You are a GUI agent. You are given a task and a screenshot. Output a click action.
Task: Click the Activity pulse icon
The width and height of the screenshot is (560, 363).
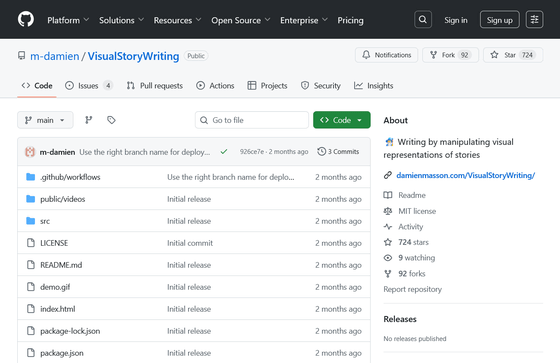pos(388,227)
